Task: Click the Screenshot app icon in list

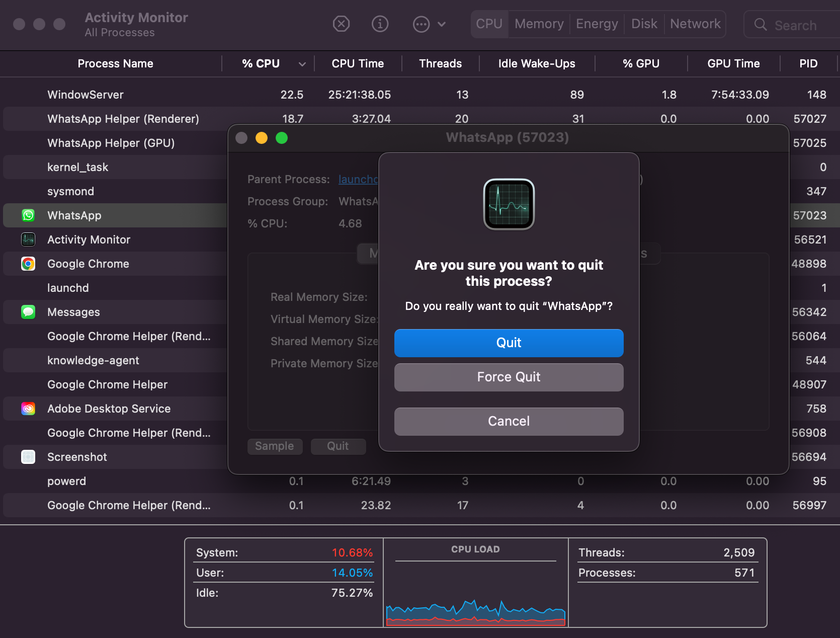Action: (28, 457)
